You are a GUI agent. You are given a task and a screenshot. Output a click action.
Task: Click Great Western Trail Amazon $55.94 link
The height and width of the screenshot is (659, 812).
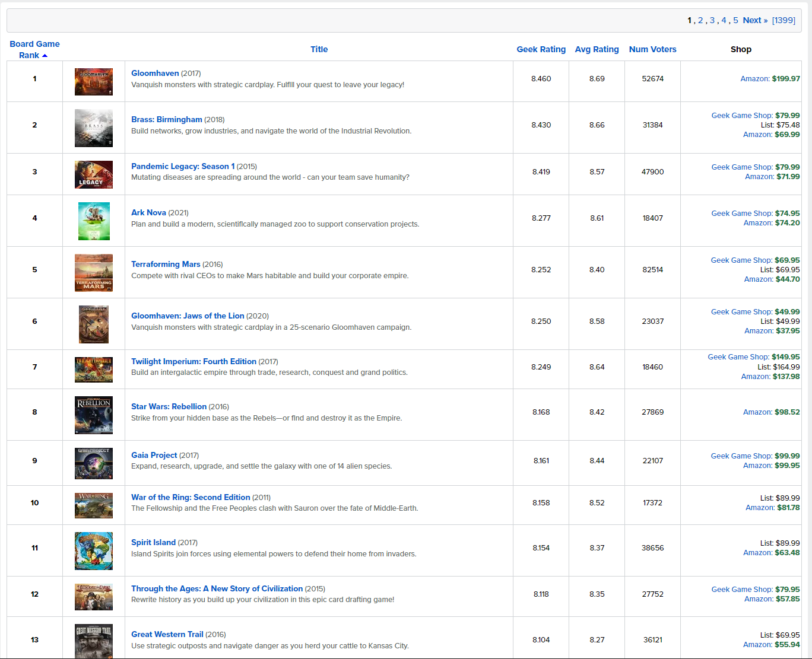772,644
